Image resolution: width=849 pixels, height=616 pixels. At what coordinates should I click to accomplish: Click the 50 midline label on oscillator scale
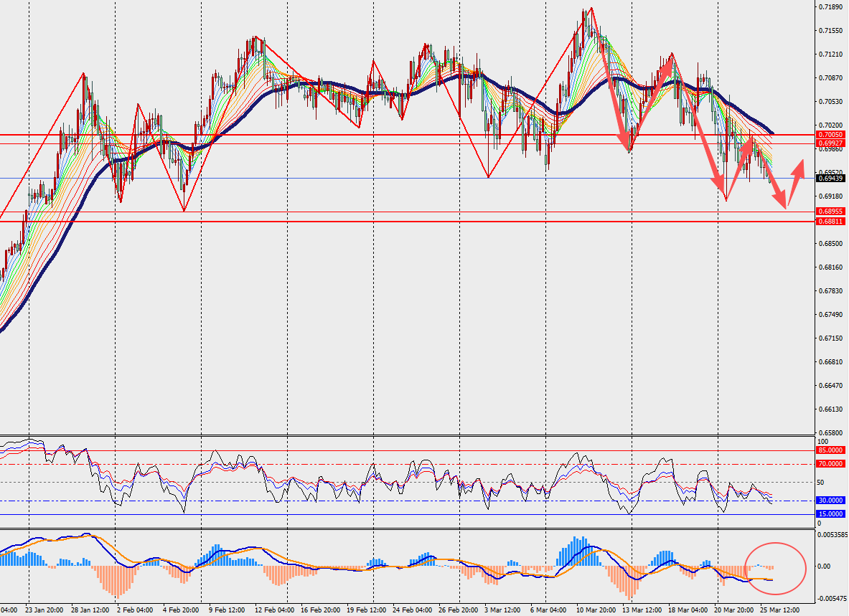[x=821, y=483]
